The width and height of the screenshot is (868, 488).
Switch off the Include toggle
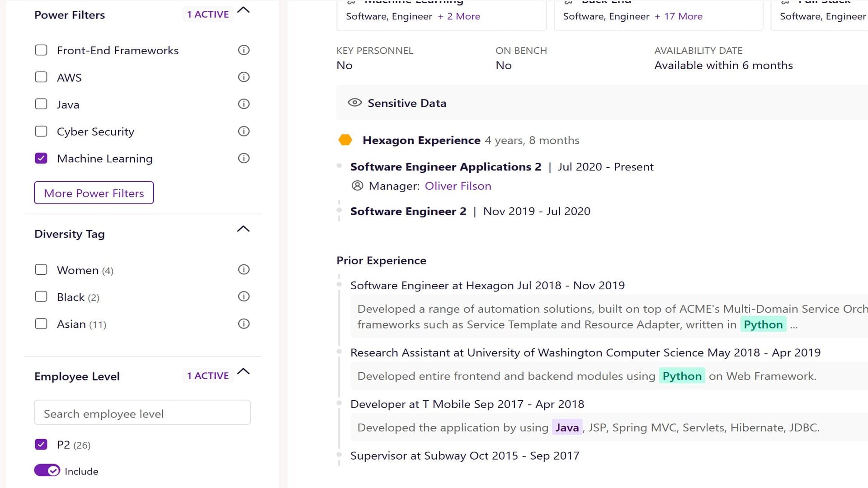[47, 470]
